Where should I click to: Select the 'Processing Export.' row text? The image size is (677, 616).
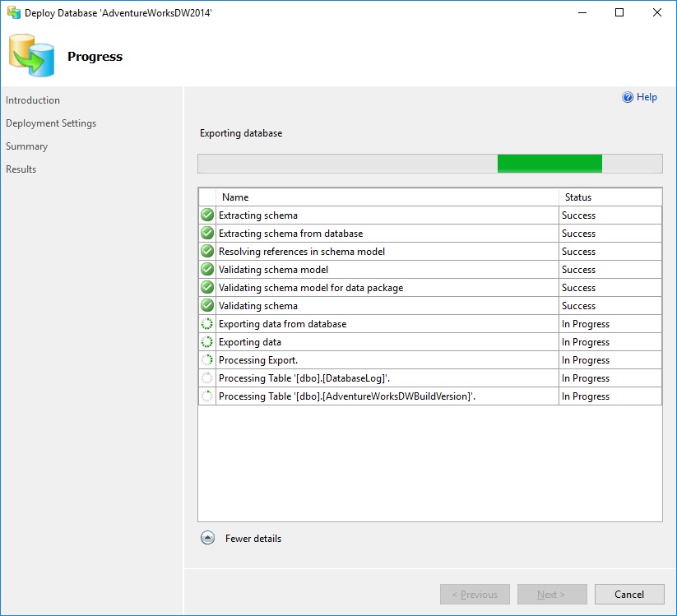(258, 360)
